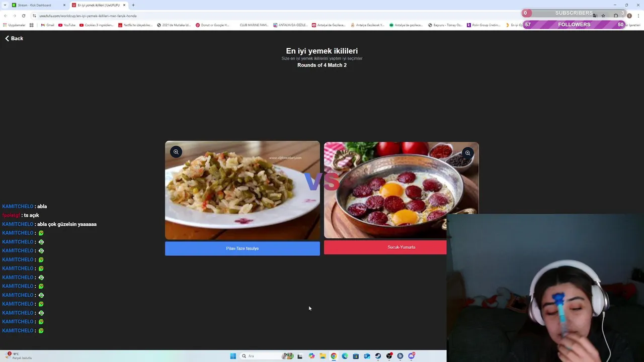Open the Windows Start menu
644x362 pixels.
(x=233, y=356)
